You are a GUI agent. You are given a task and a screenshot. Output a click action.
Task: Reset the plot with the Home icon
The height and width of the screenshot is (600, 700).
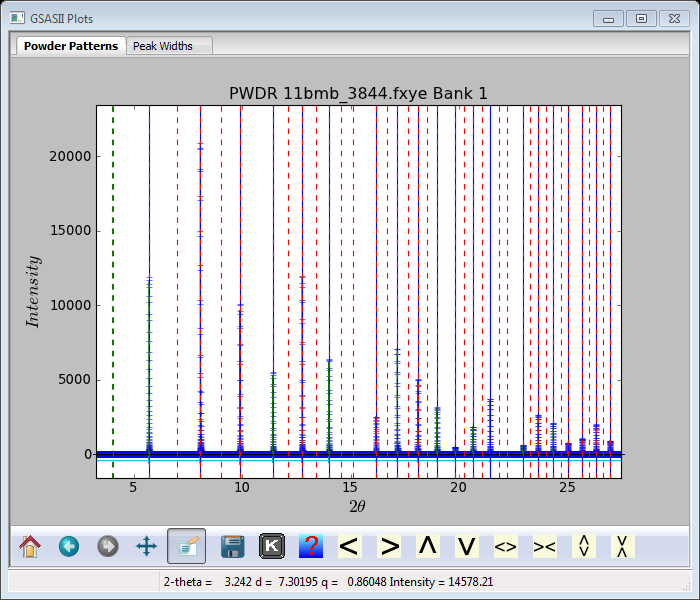tap(30, 546)
